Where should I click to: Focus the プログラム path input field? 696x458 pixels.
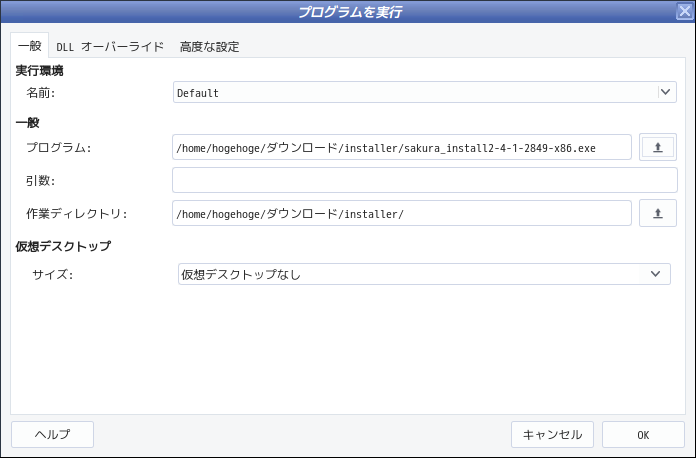click(402, 147)
